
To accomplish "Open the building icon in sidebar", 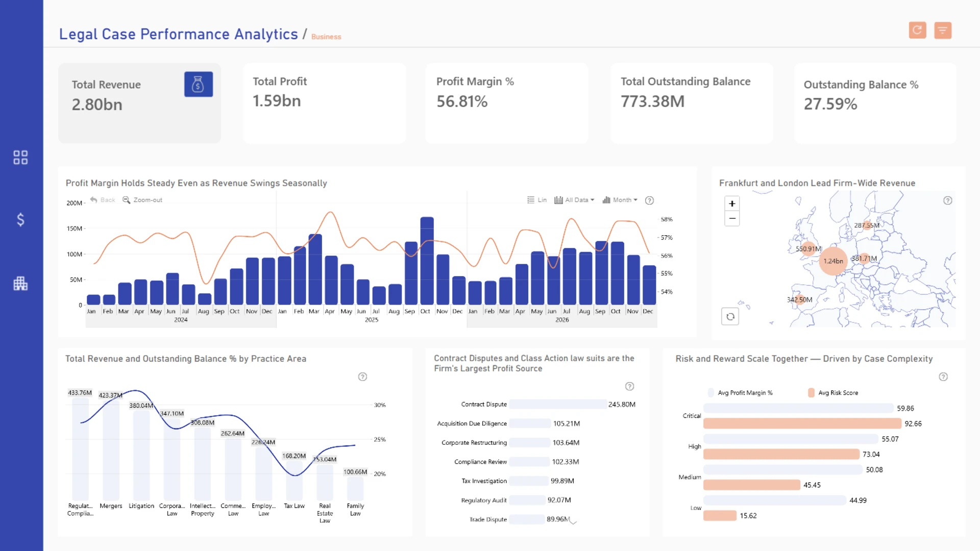I will (20, 283).
